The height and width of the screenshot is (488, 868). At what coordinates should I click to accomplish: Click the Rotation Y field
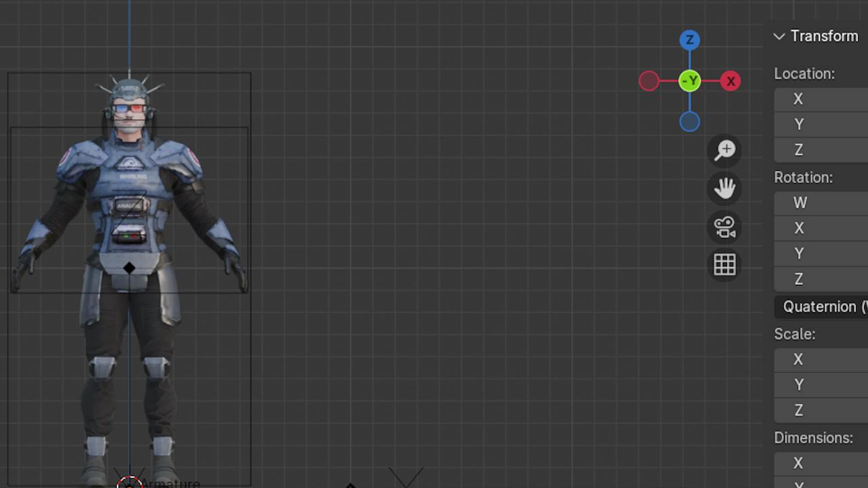click(x=821, y=254)
